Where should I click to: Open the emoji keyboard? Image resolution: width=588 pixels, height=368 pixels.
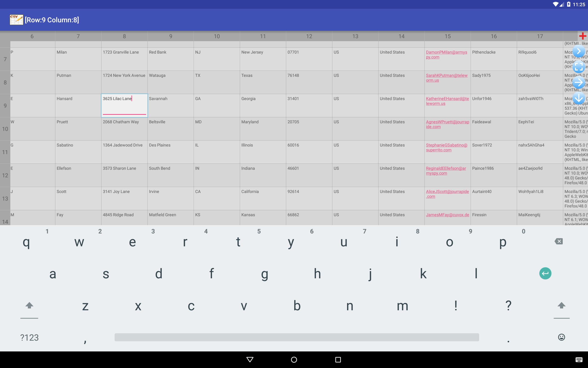pos(561,337)
